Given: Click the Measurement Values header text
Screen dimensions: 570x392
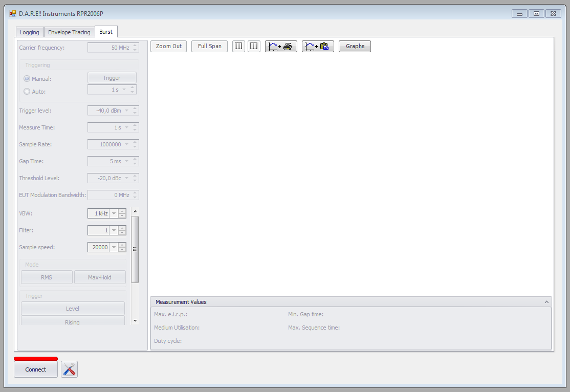Looking at the screenshot, I should point(181,302).
